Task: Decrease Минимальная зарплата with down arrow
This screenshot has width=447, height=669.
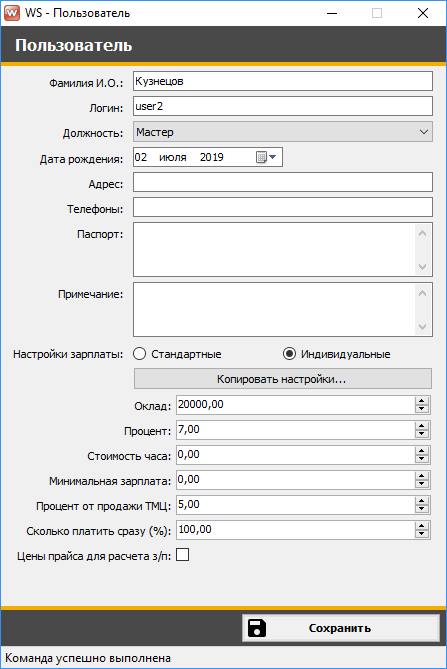Action: [421, 484]
